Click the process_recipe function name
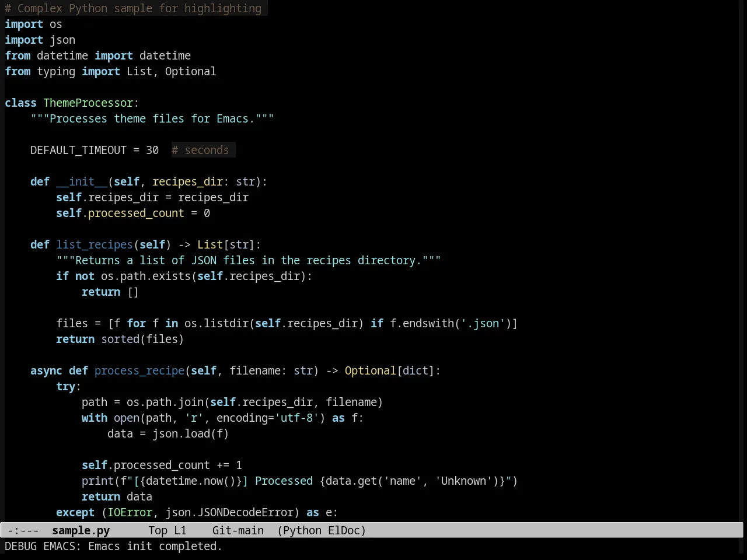This screenshot has height=560, width=747. click(x=139, y=370)
